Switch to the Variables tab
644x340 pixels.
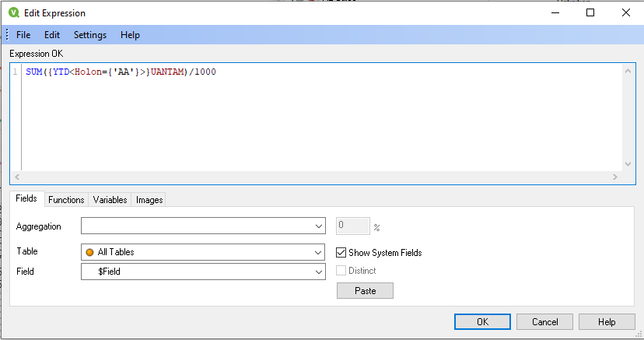point(110,199)
